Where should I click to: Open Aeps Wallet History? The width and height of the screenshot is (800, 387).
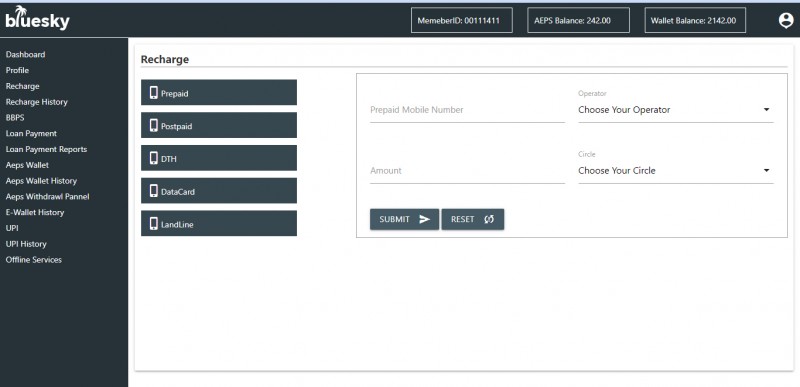point(41,181)
